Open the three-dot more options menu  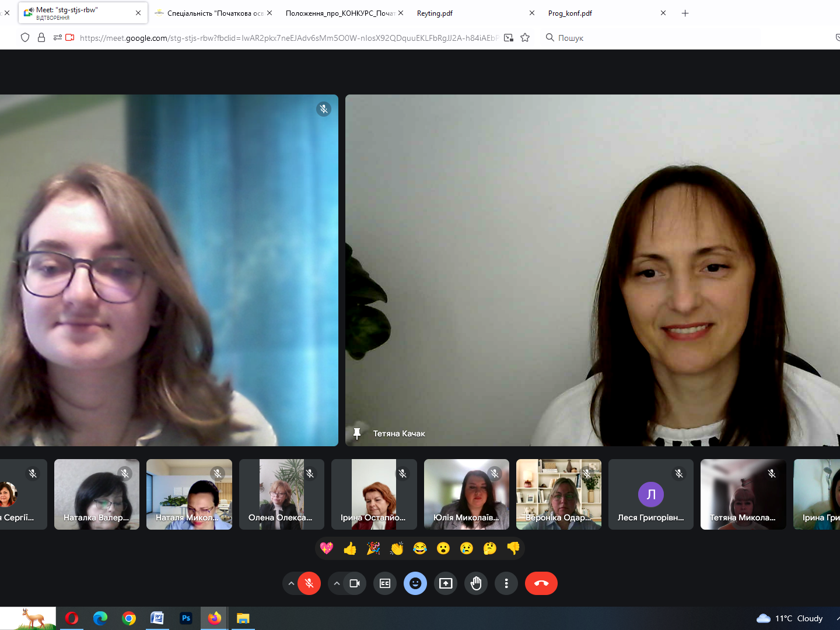(x=506, y=583)
